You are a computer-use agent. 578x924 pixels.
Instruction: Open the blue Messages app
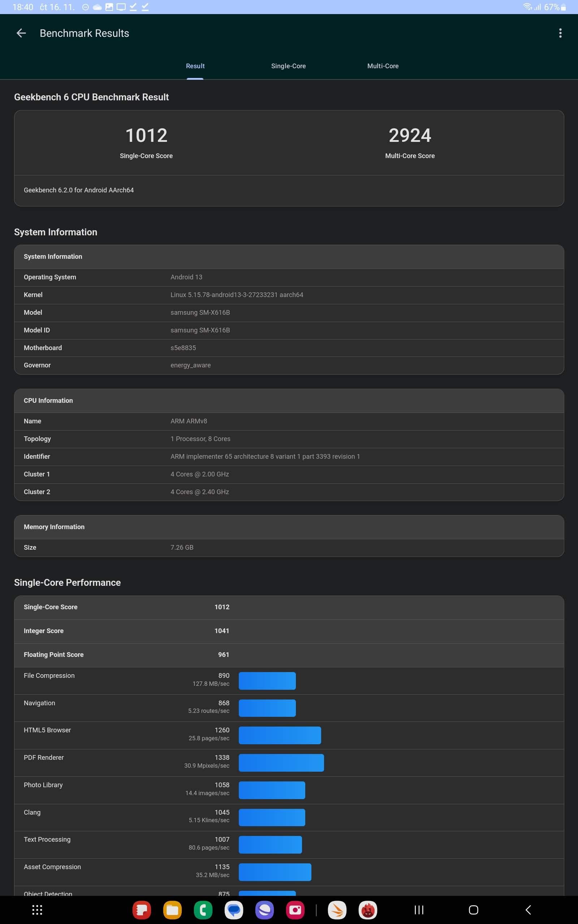click(234, 910)
